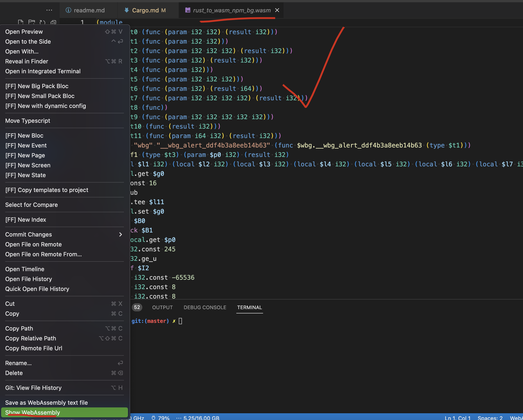523x420 pixels.
Task: Click '[FF] New Bloc' menu entry
Action: tap(25, 135)
